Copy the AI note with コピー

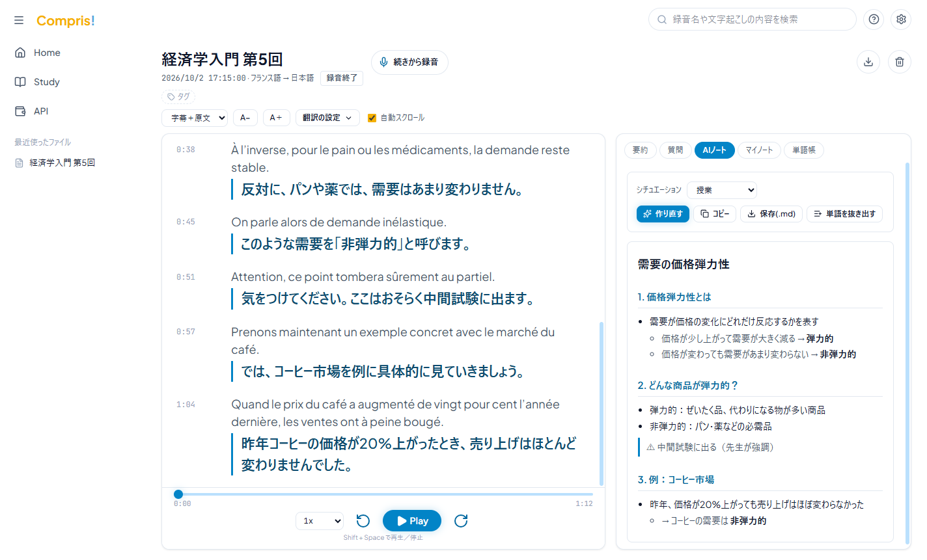(715, 213)
